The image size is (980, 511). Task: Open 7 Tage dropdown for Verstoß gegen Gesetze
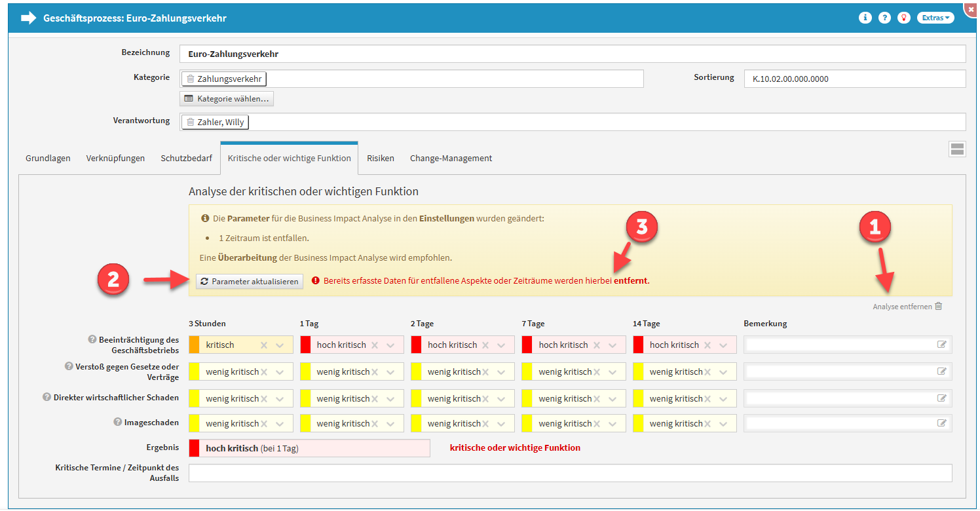pyautogui.click(x=612, y=372)
